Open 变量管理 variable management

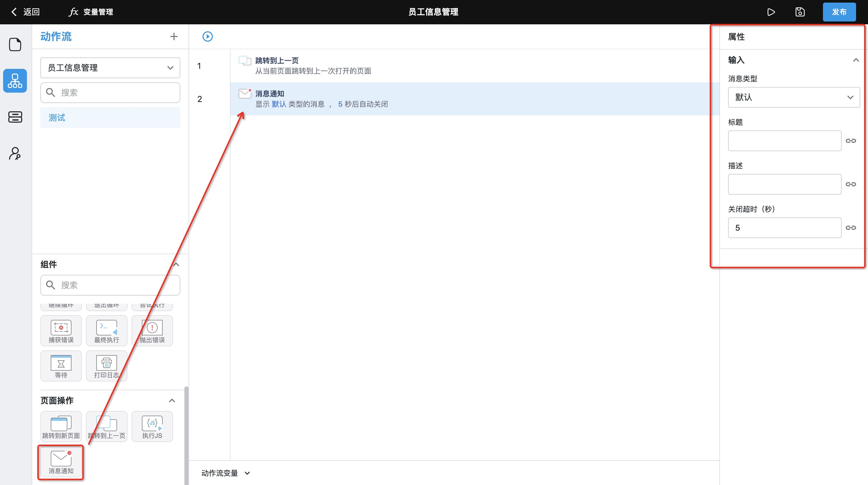[91, 12]
